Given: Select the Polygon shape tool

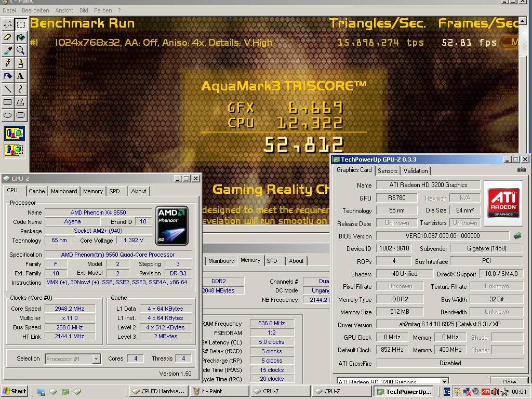Looking at the screenshot, I should pos(21,102).
